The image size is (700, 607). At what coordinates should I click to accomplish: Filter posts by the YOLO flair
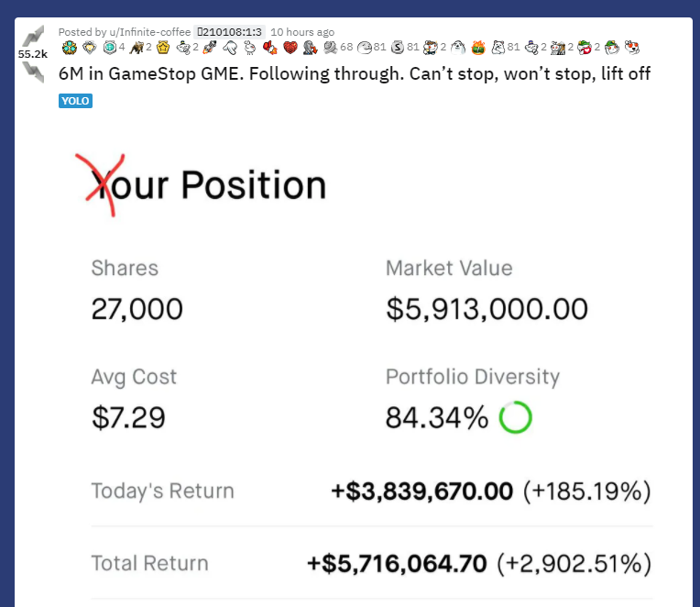(x=75, y=101)
